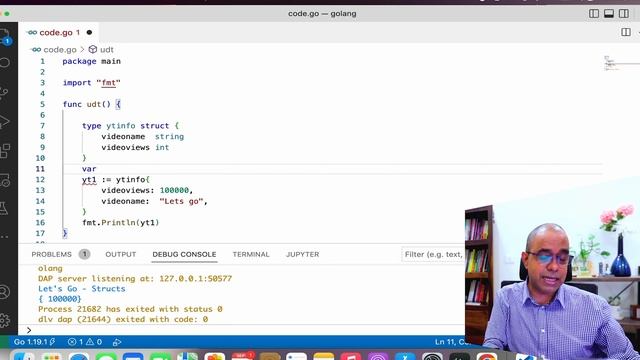Click 'Process 21682 has exited' console line
Screen dimensions: 640x360
pyautogui.click(x=130, y=309)
